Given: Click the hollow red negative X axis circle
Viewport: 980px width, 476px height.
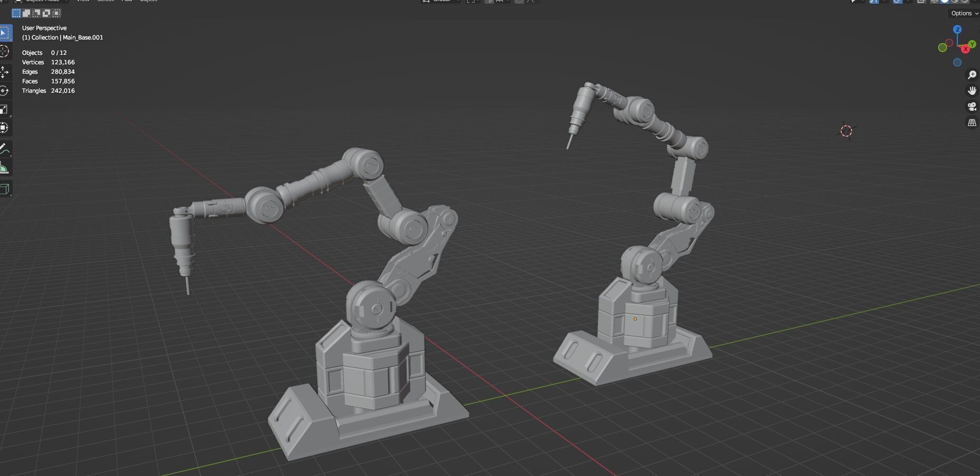Looking at the screenshot, I should point(949,43).
